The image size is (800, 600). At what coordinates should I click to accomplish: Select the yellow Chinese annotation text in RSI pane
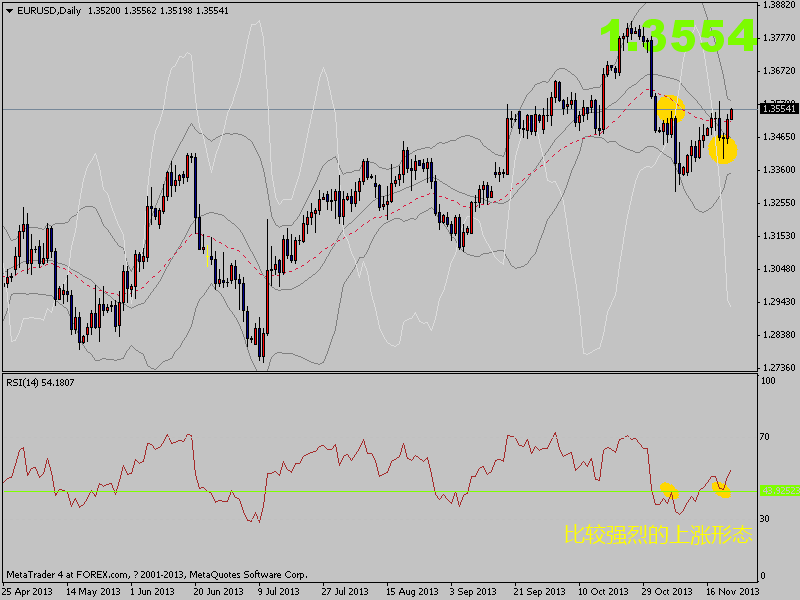coord(658,535)
